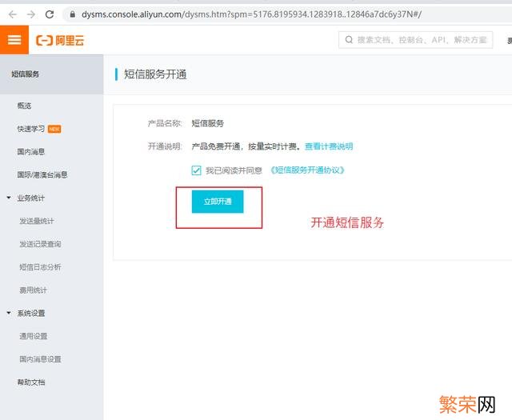Collapse the 系统设置 section arrow
This screenshot has width=512, height=420.
(9, 313)
